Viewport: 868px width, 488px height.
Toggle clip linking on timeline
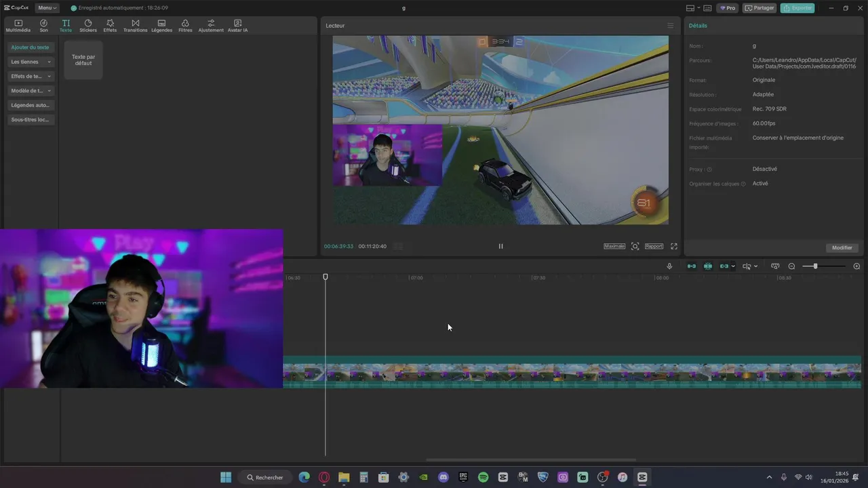(x=724, y=266)
